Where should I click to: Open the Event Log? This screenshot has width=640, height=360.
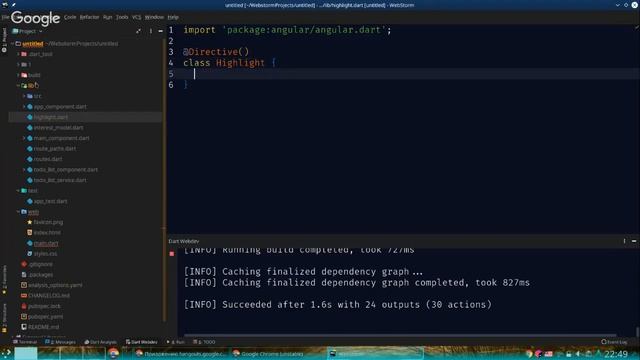coord(614,342)
